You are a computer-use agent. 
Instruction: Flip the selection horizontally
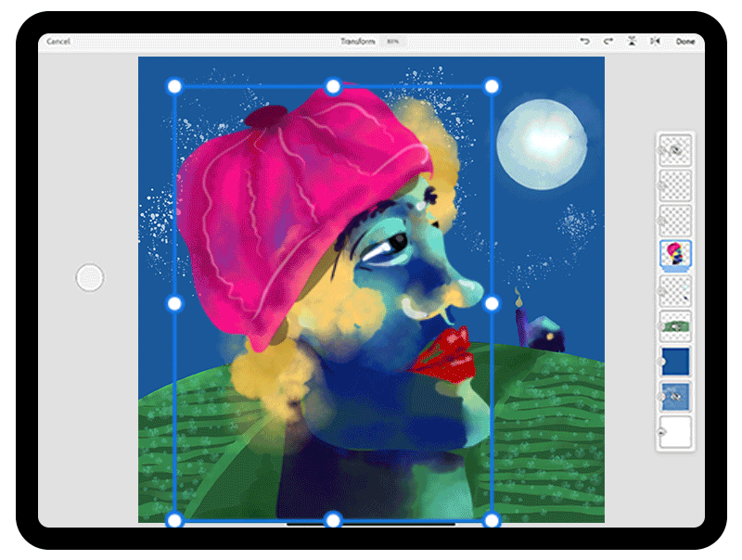coord(654,42)
